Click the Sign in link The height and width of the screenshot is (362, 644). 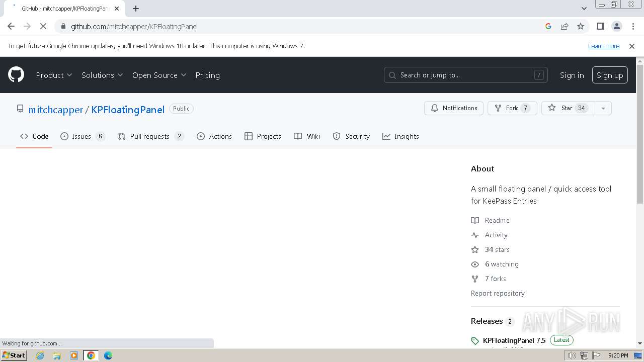click(572, 75)
